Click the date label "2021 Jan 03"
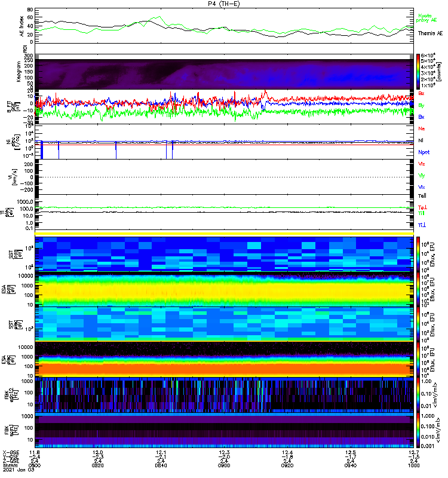This screenshot has width=448, height=478. tap(18, 470)
